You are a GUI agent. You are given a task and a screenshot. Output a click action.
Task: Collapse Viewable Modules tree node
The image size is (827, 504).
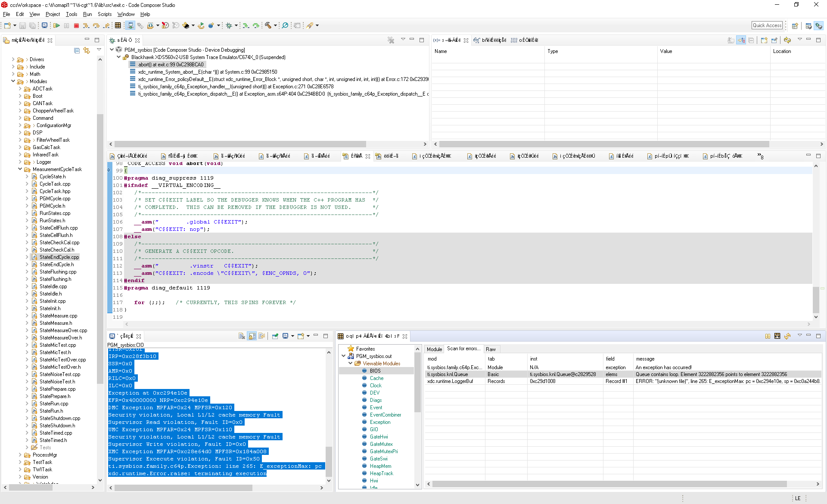[x=350, y=364]
